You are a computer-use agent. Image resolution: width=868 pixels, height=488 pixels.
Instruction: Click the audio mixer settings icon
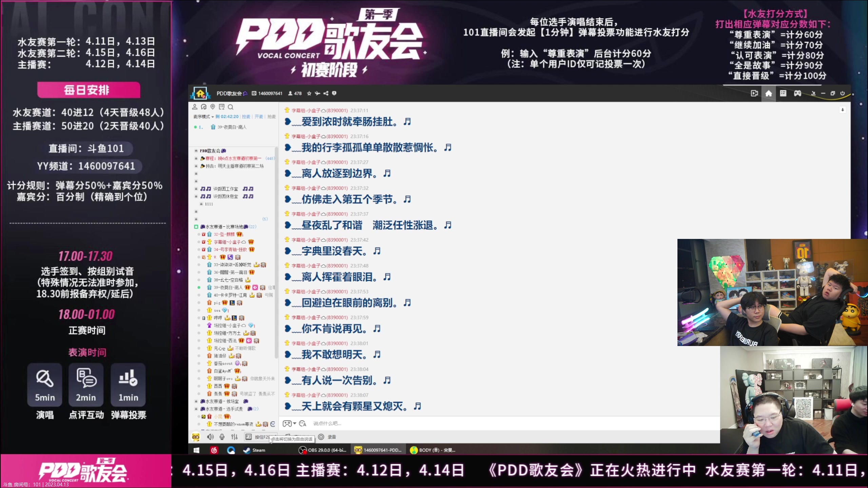click(234, 437)
